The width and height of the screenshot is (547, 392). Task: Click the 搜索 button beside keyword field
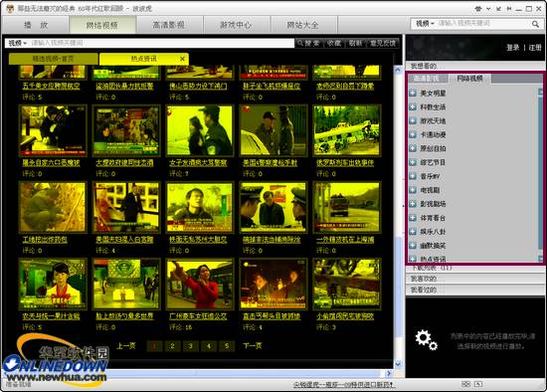308,43
